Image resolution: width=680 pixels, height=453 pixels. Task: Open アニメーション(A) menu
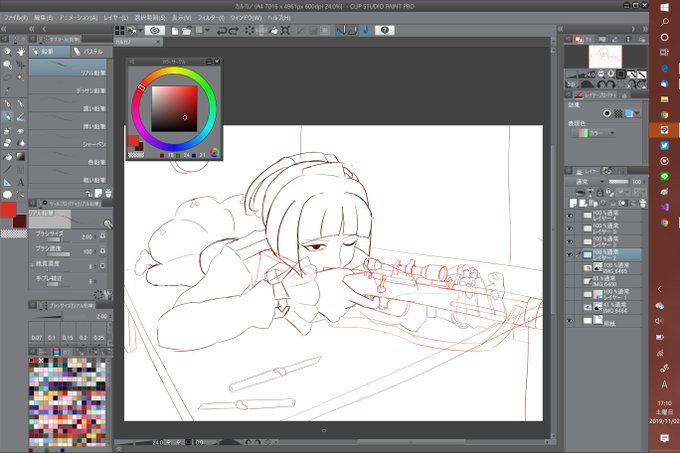pos(78,18)
